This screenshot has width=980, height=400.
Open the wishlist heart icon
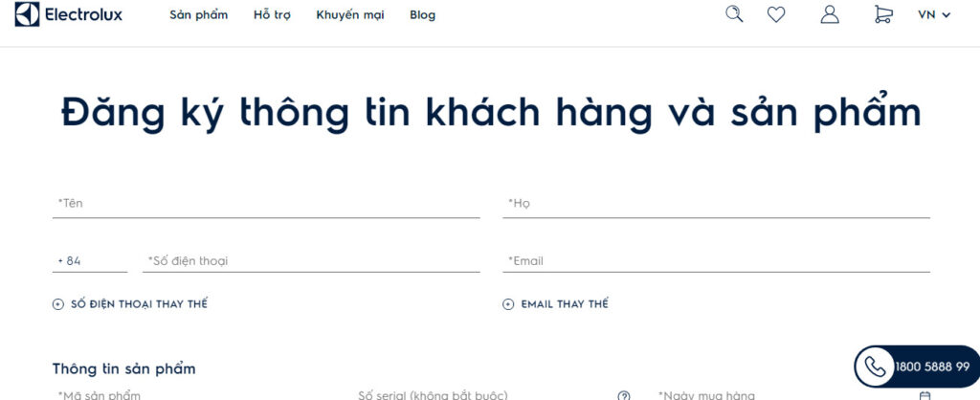pos(776,14)
